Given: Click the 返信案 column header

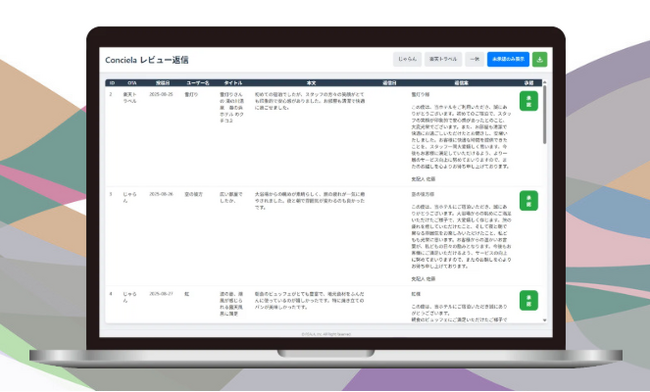Looking at the screenshot, I should [x=461, y=83].
